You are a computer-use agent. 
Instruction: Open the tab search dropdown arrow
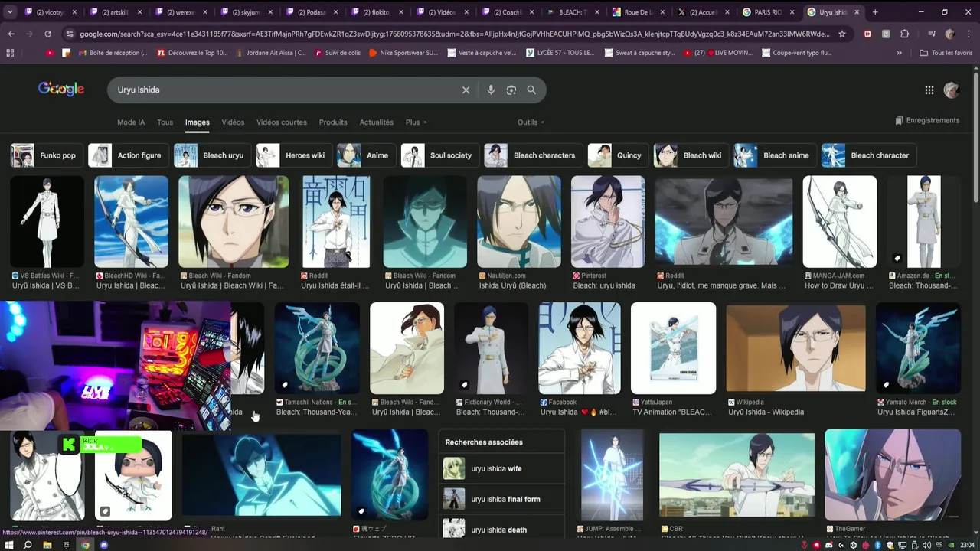[11, 12]
